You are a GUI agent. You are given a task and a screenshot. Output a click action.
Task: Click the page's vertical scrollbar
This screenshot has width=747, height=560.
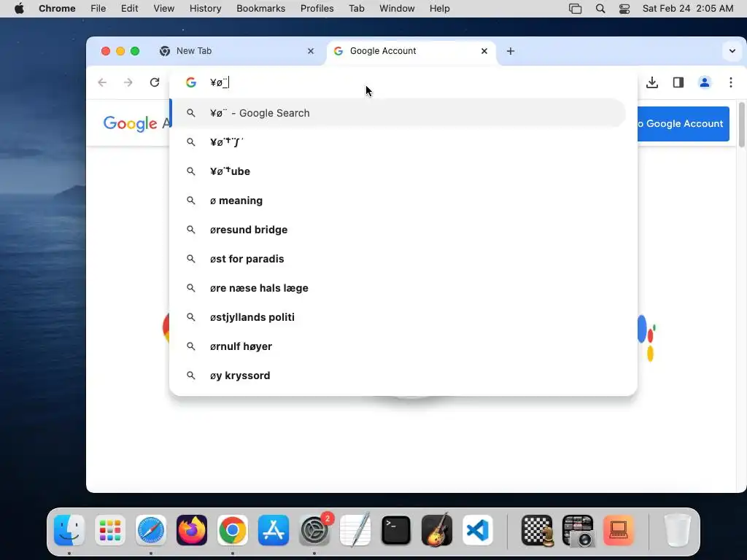pyautogui.click(x=741, y=125)
